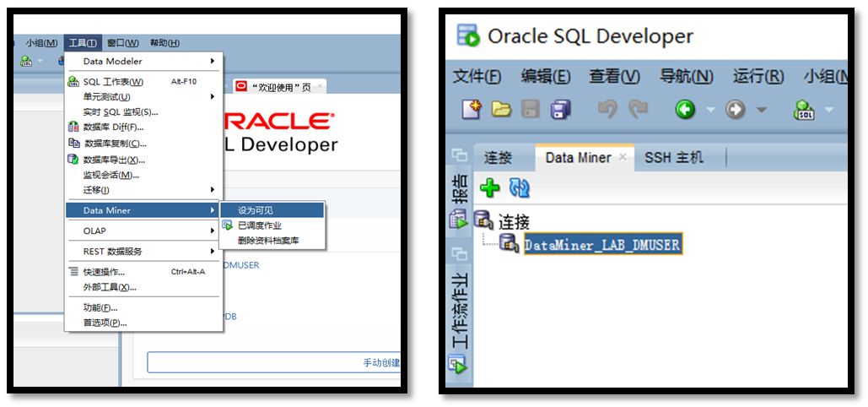868x407 pixels.
Task: Click the 已调度作业 submenu icon
Action: click(227, 225)
